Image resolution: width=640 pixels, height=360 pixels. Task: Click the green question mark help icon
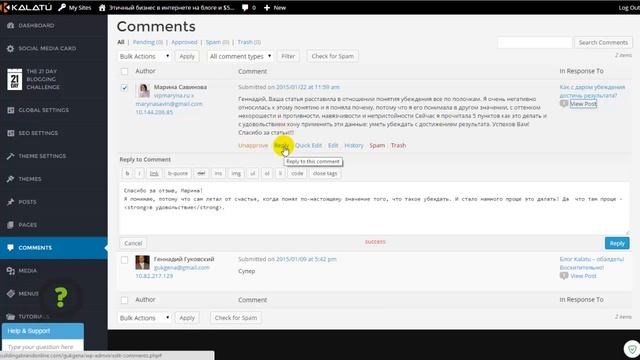click(61, 297)
